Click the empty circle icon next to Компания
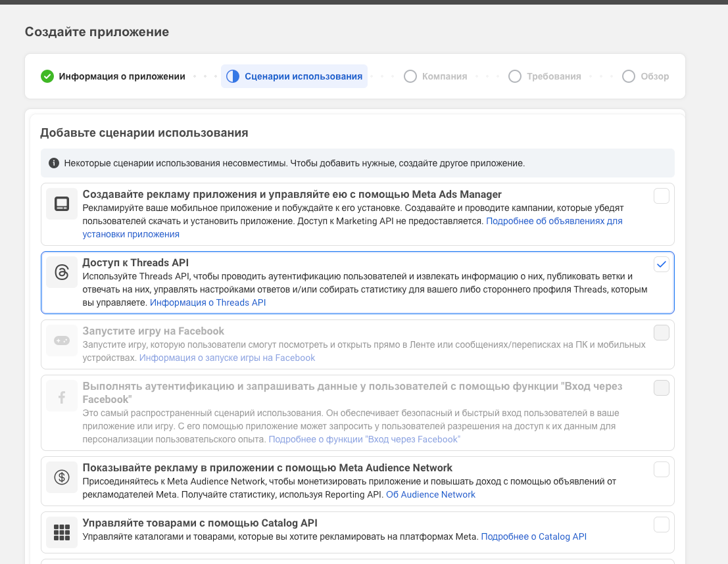The height and width of the screenshot is (564, 728). point(410,76)
